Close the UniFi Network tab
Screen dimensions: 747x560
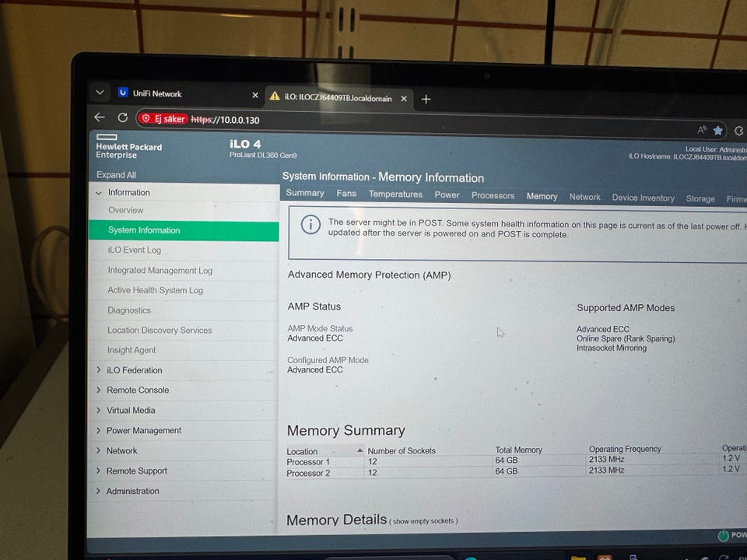[x=255, y=95]
